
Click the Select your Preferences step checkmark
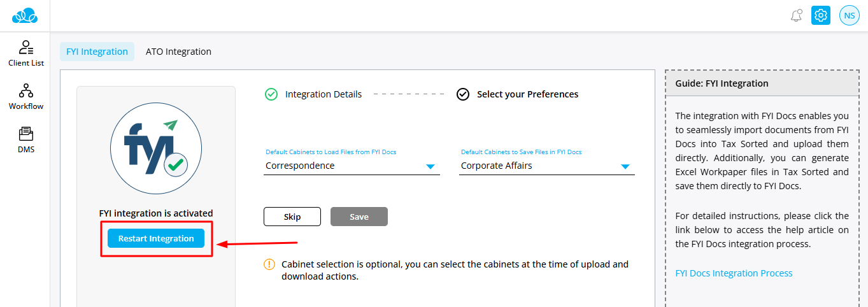point(463,94)
